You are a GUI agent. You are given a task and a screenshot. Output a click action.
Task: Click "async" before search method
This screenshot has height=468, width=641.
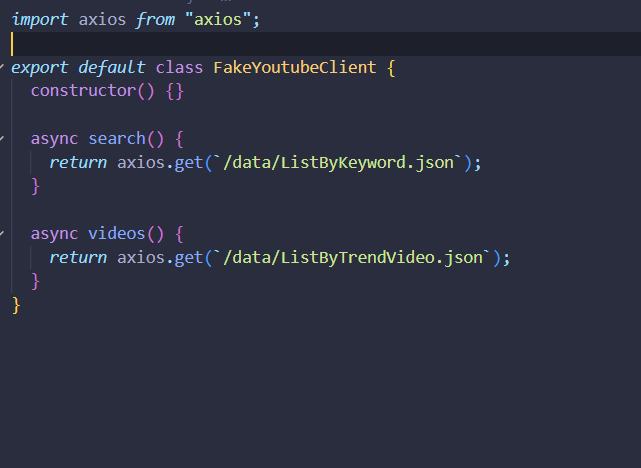(54, 139)
